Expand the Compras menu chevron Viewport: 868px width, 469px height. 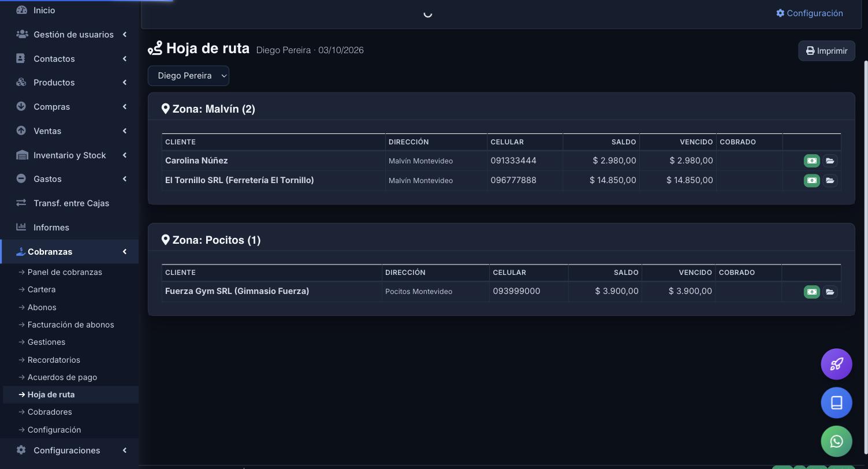[x=124, y=106]
